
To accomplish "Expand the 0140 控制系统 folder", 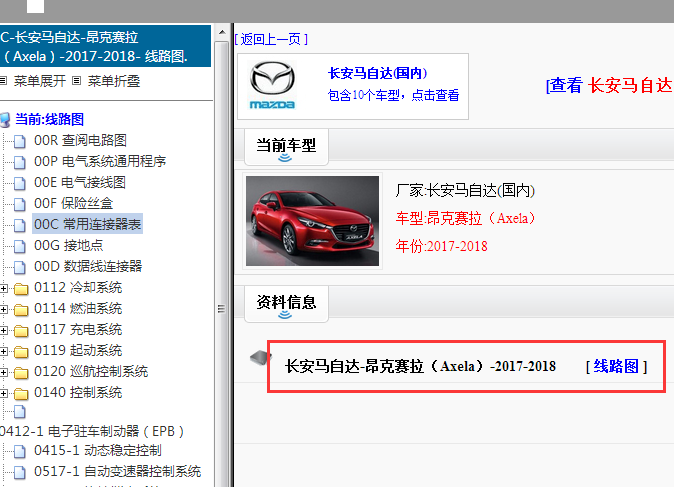I will click(3, 393).
